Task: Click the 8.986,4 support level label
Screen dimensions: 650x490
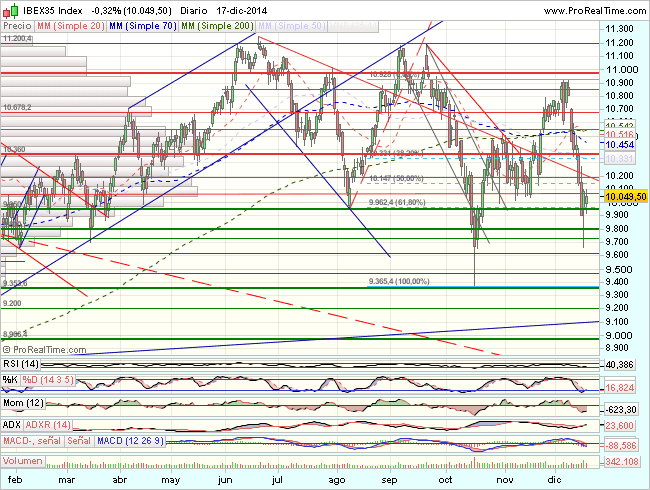Action: pyautogui.click(x=15, y=334)
